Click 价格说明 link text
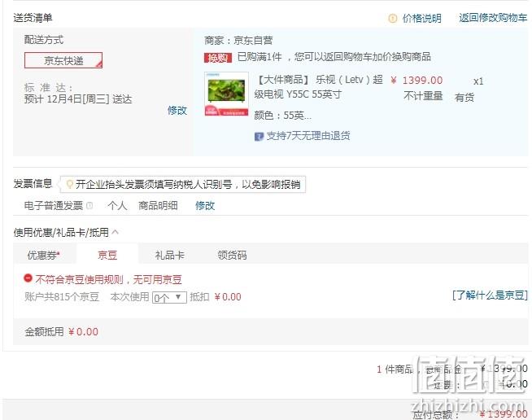This screenshot has height=420, width=532. click(x=421, y=19)
